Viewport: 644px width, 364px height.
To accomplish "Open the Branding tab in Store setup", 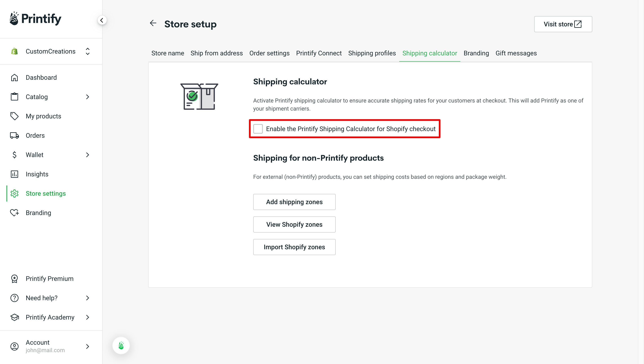I will point(476,53).
